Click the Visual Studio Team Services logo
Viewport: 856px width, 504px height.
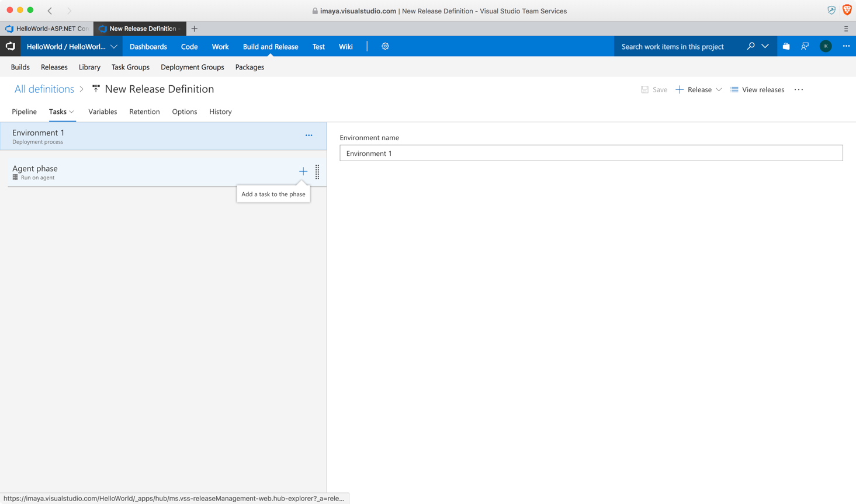[x=11, y=46]
